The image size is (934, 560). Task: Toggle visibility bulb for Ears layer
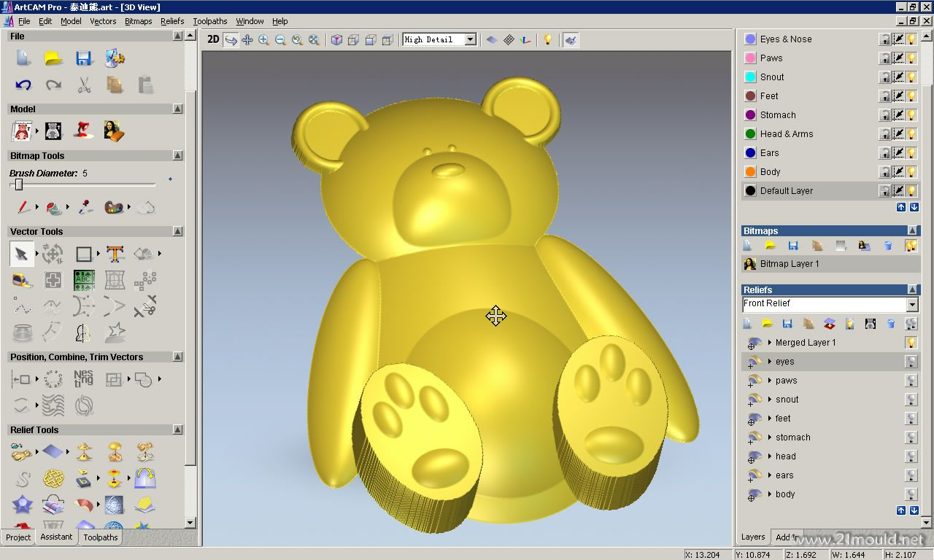pos(911,153)
